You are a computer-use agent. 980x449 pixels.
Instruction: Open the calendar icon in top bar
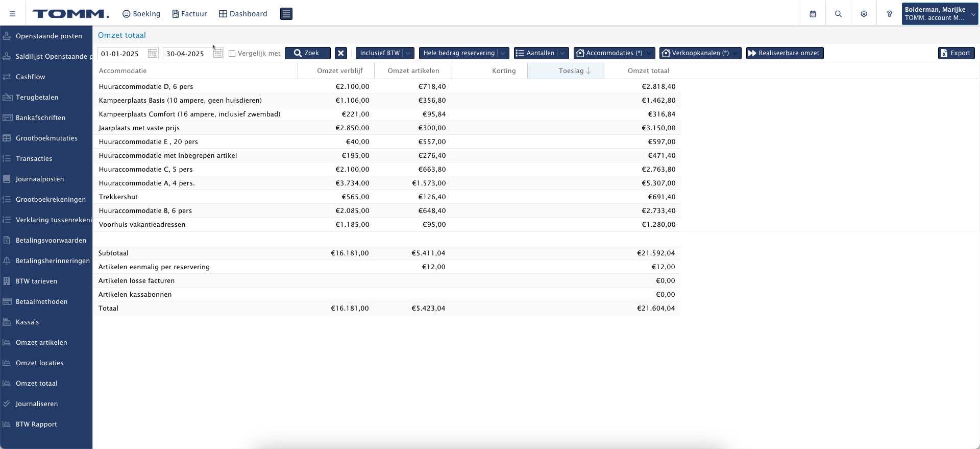(813, 14)
